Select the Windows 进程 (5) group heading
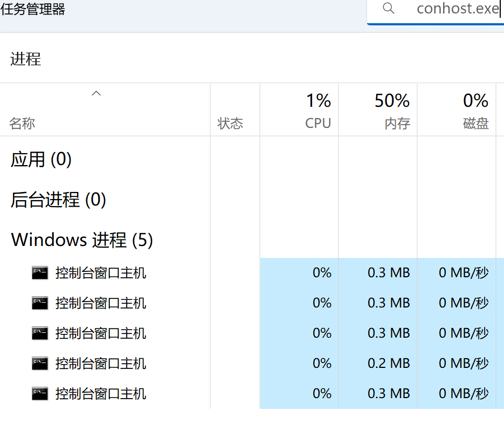The width and height of the screenshot is (504, 424). click(82, 240)
